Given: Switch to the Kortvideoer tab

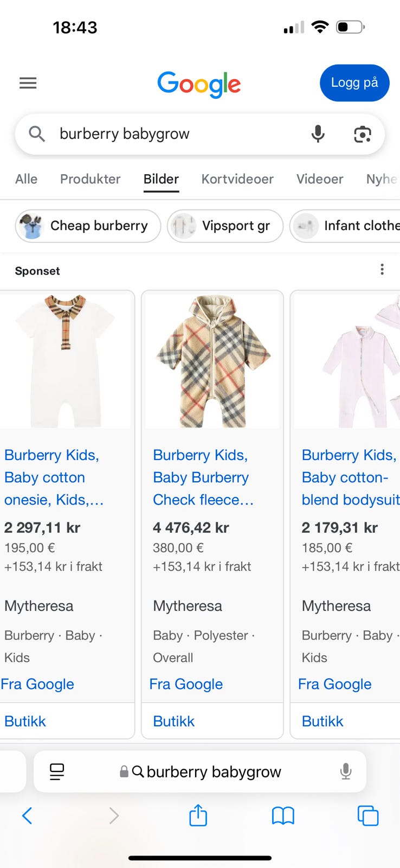Looking at the screenshot, I should tap(237, 179).
